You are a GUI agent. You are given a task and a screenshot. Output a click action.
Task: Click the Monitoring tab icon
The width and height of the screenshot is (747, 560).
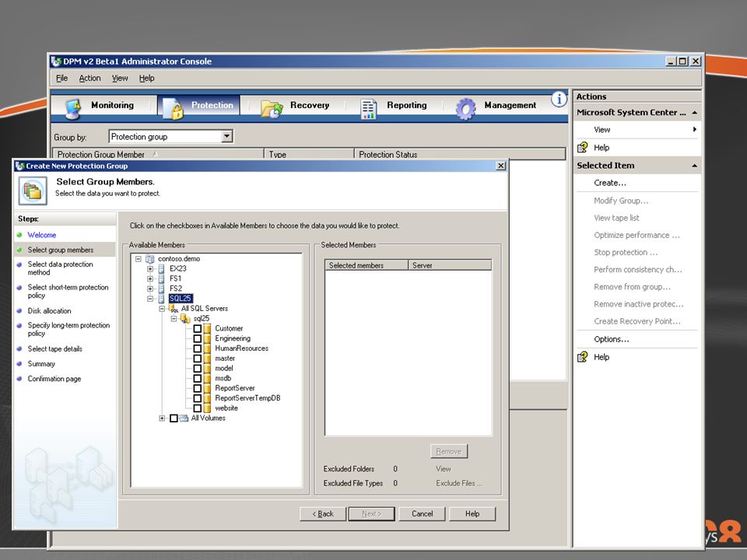pos(73,108)
